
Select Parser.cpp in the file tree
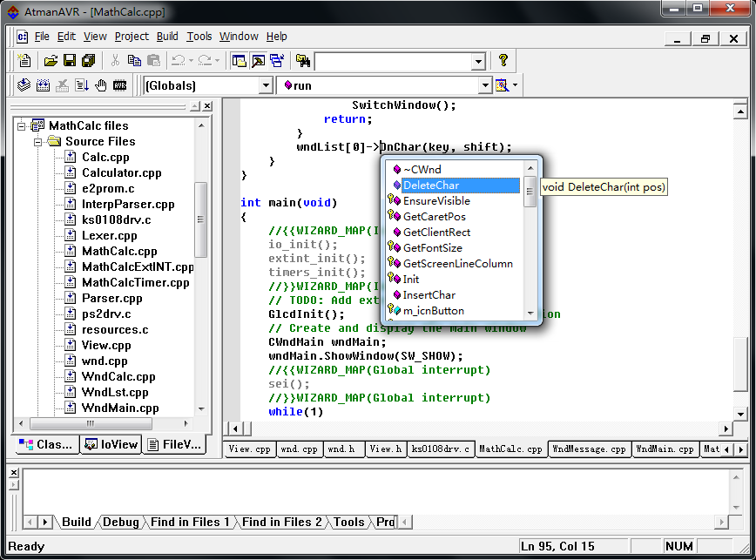111,298
